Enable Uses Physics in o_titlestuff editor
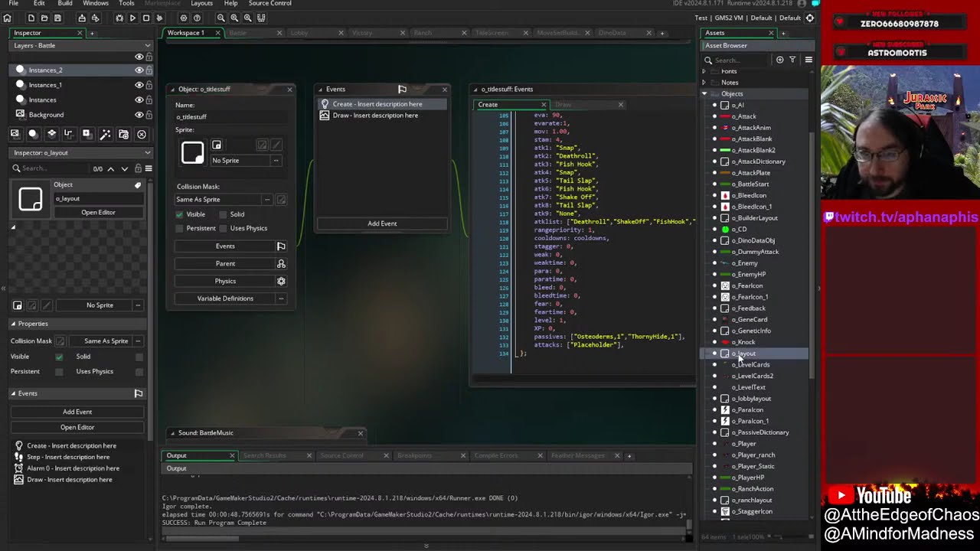The height and width of the screenshot is (551, 980). click(x=223, y=228)
